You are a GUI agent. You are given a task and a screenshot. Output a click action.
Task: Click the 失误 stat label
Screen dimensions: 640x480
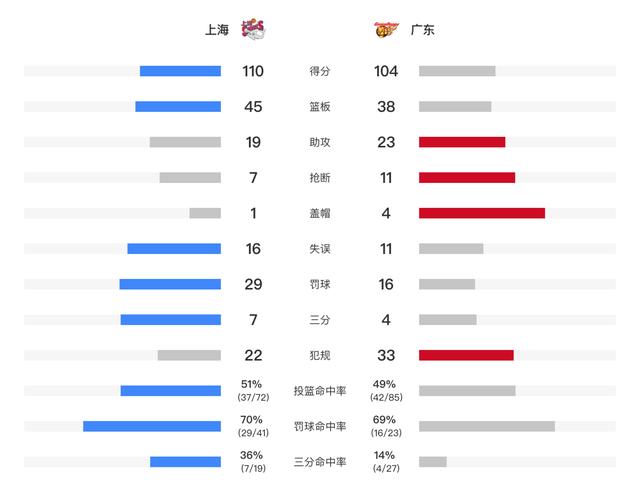pyautogui.click(x=320, y=249)
